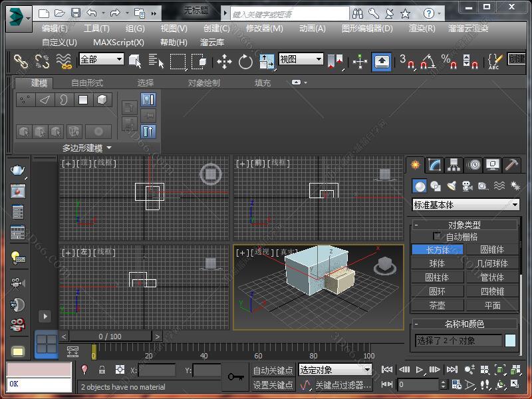Enable the 自动栅格 checkbox
Viewport: 532px width, 399px height.
pos(437,236)
